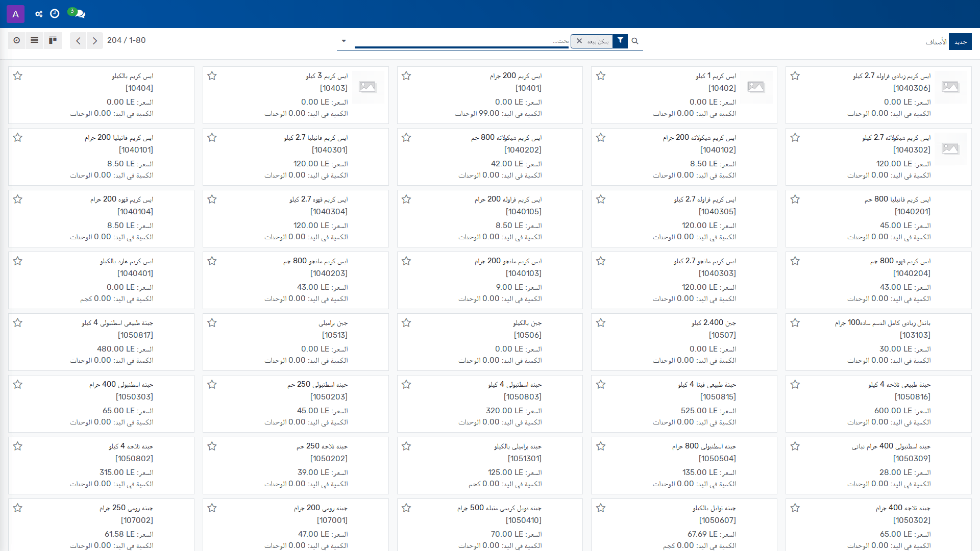
Task: Click the pager counter 204 / 1-80
Action: (x=126, y=40)
